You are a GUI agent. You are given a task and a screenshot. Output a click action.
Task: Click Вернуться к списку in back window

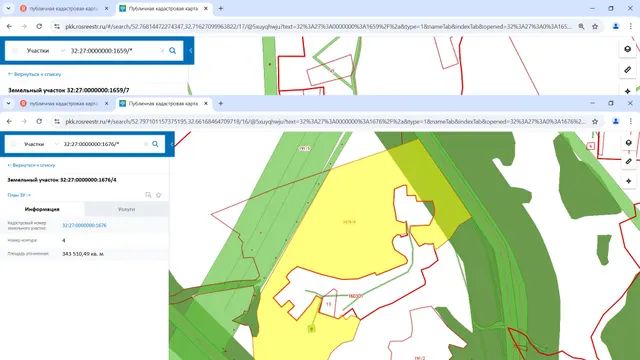tap(35, 74)
